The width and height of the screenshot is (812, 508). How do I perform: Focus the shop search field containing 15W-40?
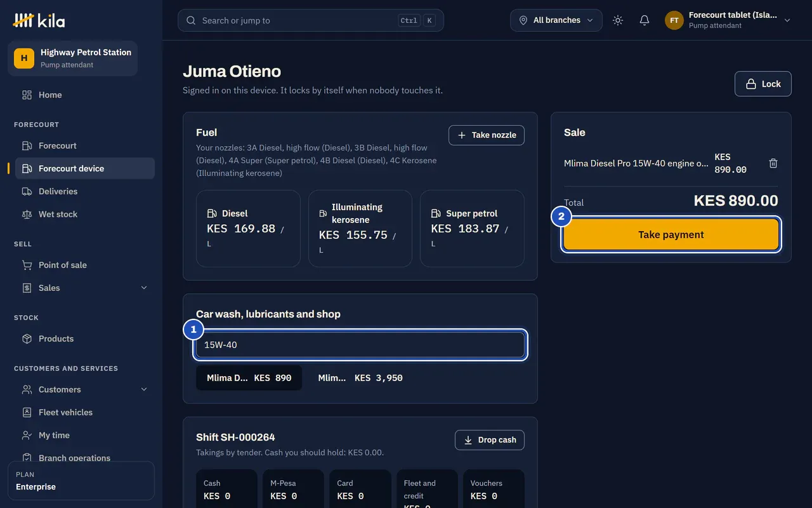pos(360,345)
